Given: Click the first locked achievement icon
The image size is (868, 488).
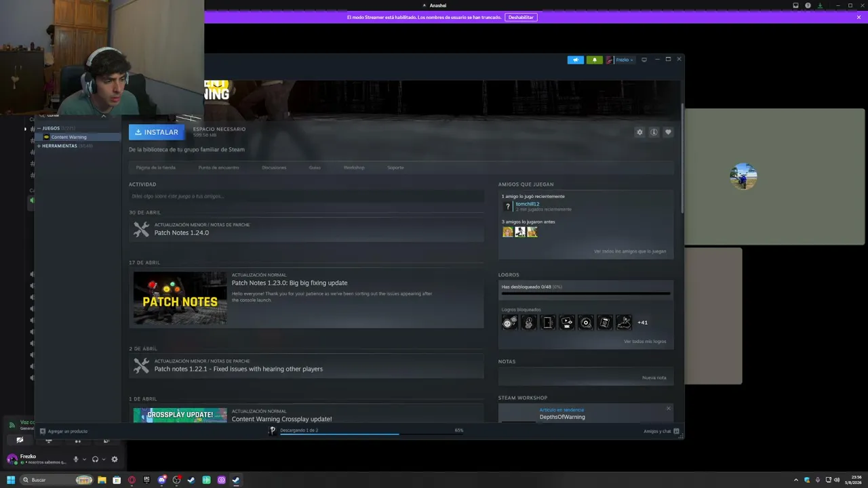Looking at the screenshot, I should pos(509,323).
